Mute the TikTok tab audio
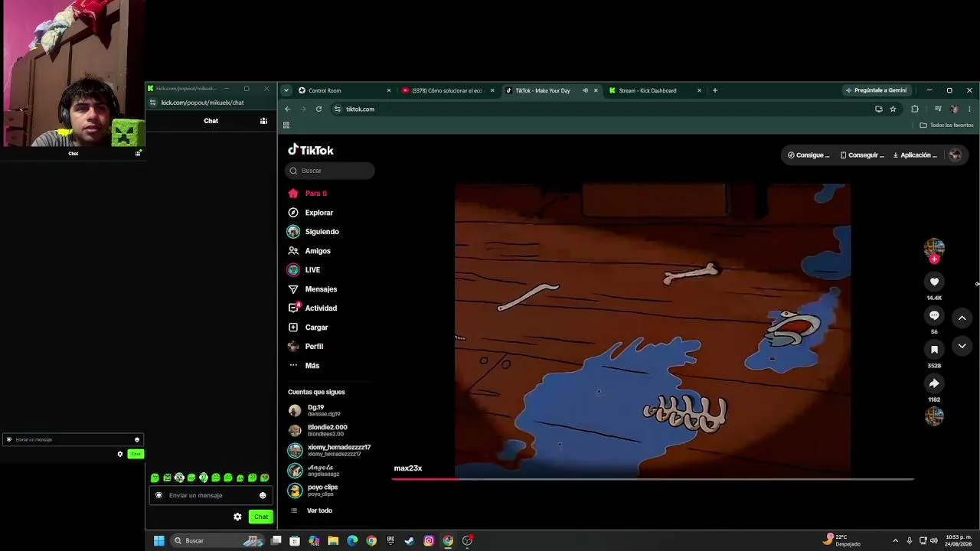 (585, 90)
